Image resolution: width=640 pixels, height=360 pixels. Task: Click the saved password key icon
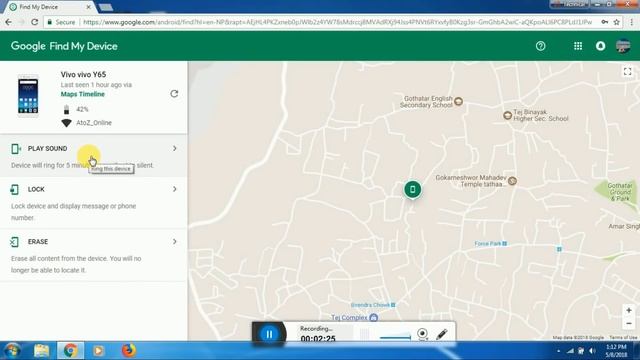click(x=604, y=22)
